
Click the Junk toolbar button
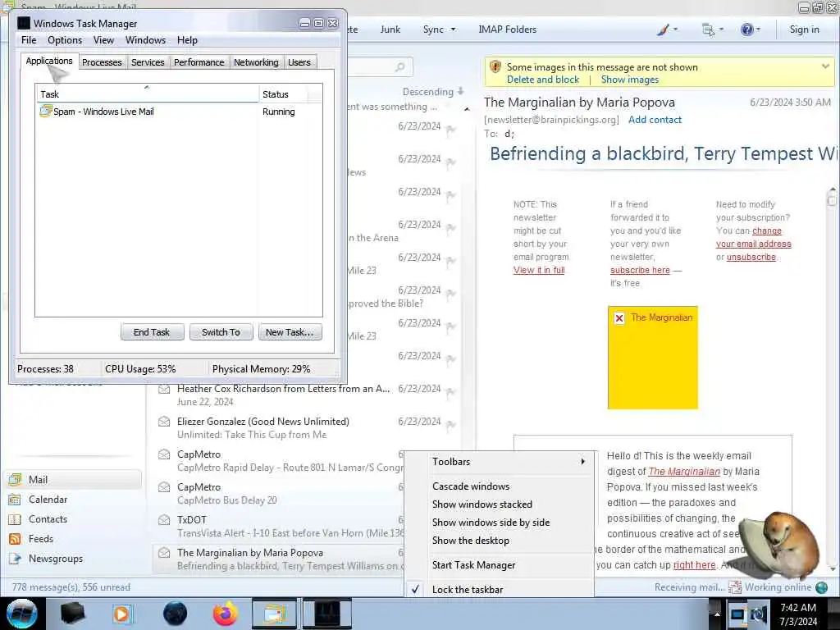(x=390, y=30)
